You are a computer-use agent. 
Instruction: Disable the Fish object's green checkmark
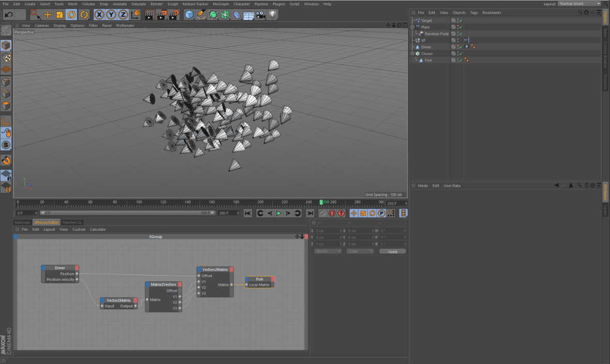pos(461,60)
